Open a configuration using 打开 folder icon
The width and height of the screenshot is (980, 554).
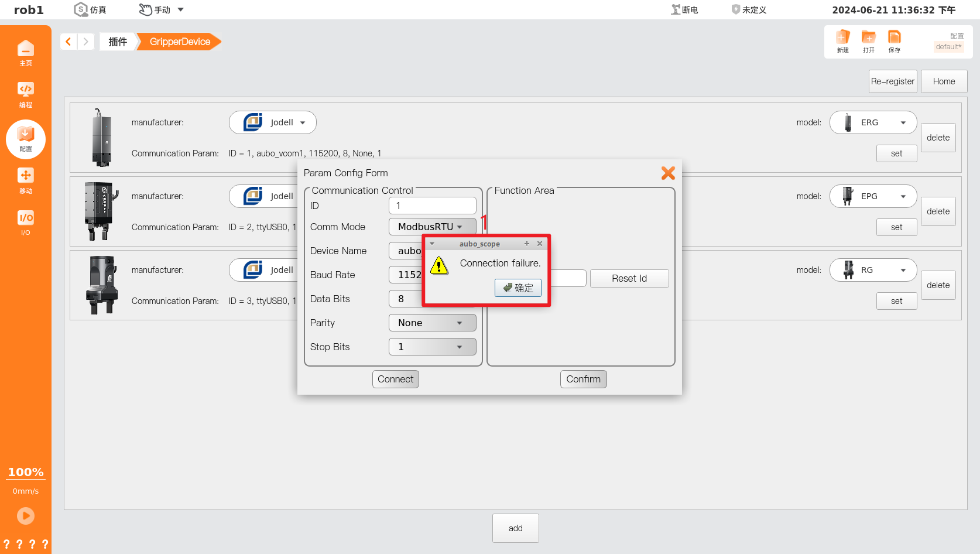point(869,41)
